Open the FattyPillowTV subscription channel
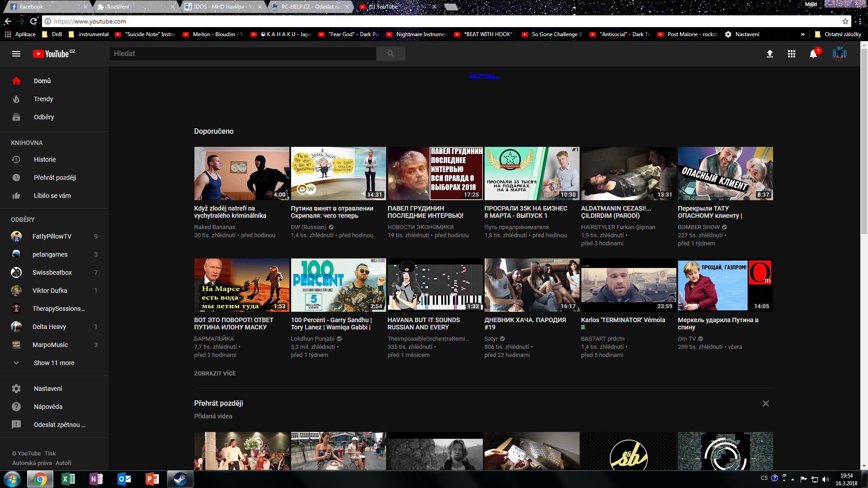868x488 pixels. [x=52, y=236]
